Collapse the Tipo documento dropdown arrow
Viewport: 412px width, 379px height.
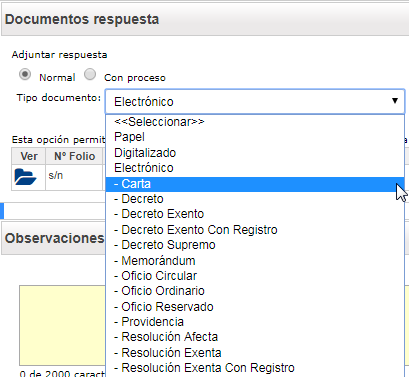coord(395,101)
